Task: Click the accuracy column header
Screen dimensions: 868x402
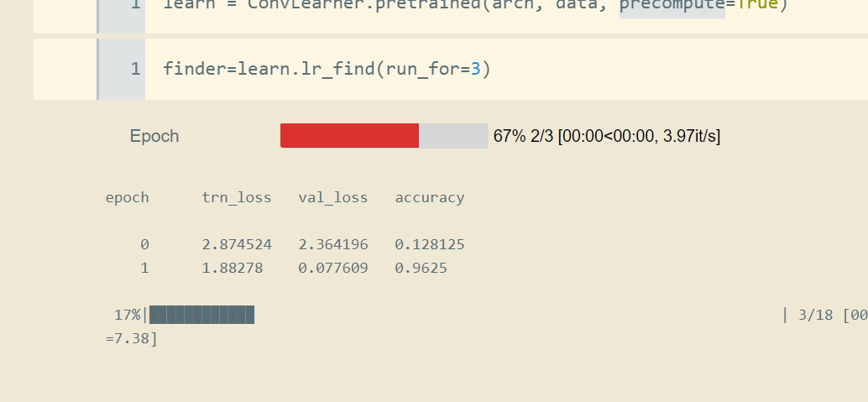Action: (x=430, y=198)
